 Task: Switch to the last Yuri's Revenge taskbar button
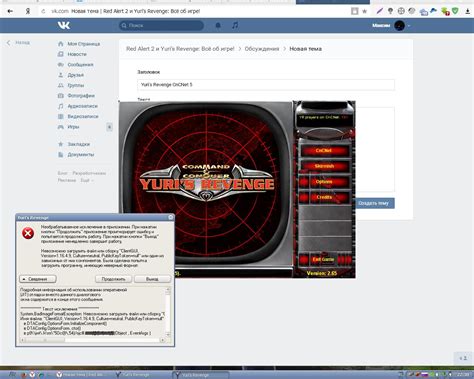[201, 375]
